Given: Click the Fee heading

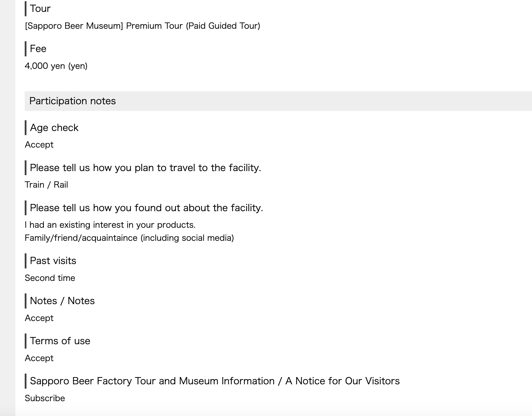Looking at the screenshot, I should click(x=38, y=49).
